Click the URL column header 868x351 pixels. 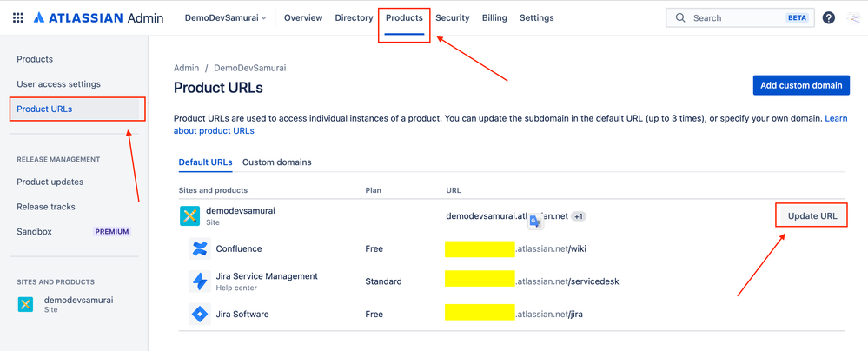pyautogui.click(x=454, y=190)
